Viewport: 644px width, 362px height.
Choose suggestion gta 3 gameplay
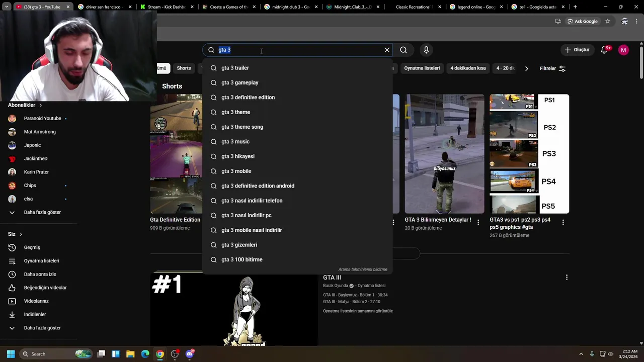pyautogui.click(x=297, y=82)
